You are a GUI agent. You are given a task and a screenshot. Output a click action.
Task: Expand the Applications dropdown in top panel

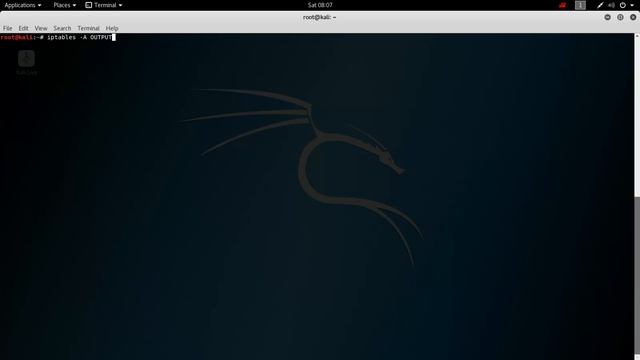click(x=23, y=5)
